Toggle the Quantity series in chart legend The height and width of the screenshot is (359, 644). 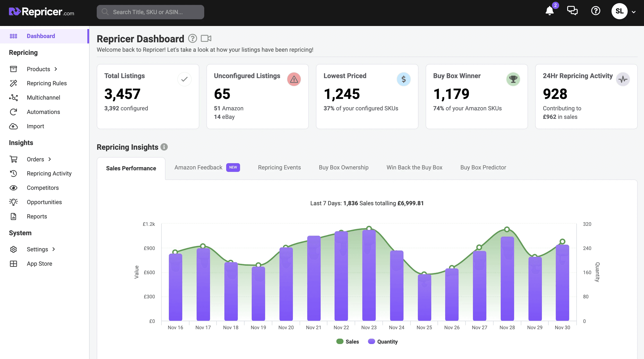pos(383,342)
